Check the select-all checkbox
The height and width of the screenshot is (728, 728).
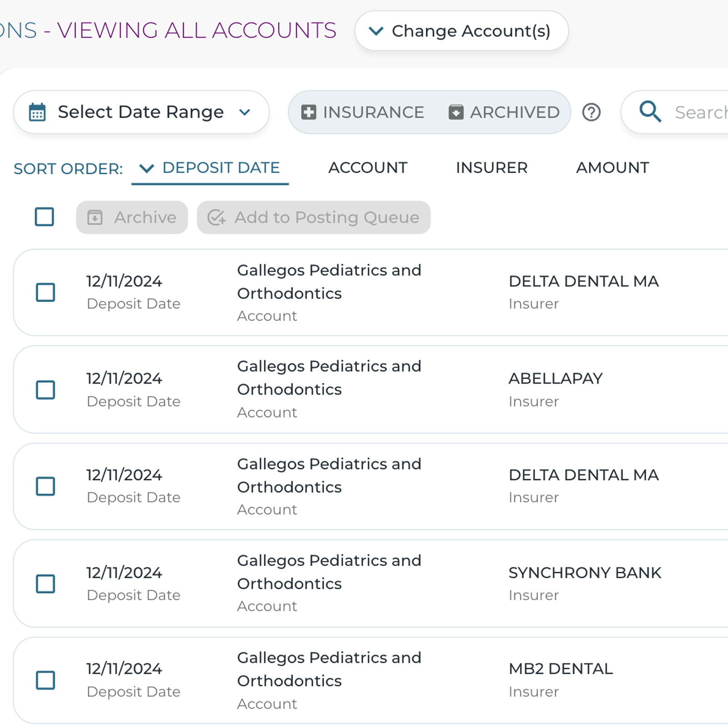(45, 217)
